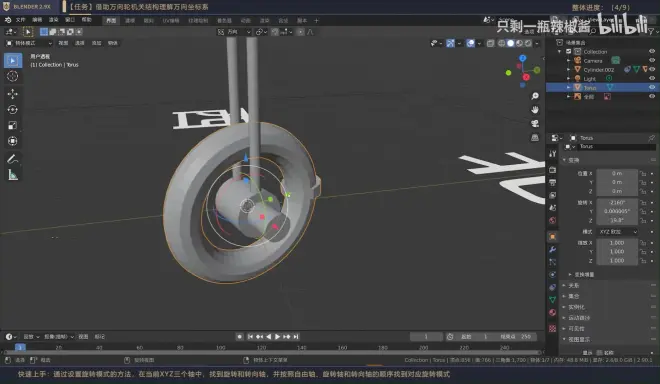Image resolution: width=660 pixels, height=384 pixels.
Task: Expand the Cylinder.002 tree item
Action: click(x=569, y=69)
